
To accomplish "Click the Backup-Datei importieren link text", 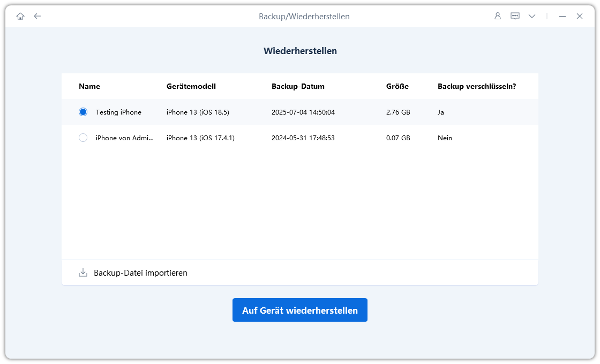I will click(140, 273).
